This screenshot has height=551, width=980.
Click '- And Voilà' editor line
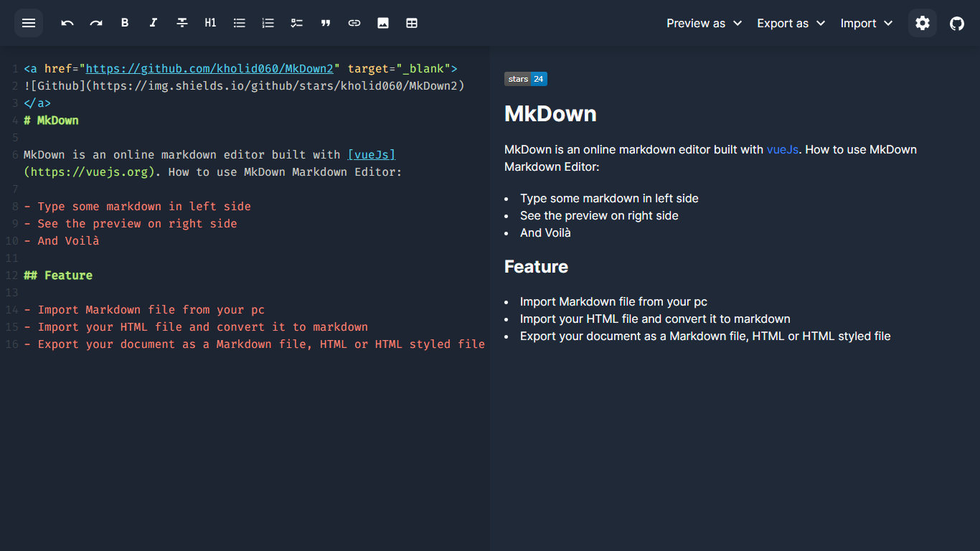[62, 241]
